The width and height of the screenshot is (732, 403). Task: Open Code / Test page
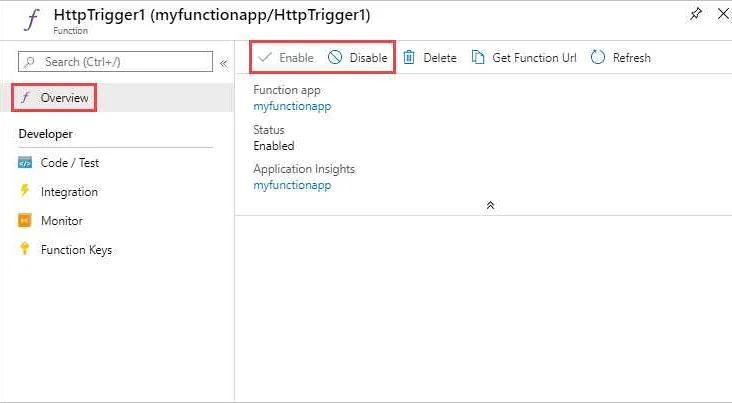[x=70, y=163]
